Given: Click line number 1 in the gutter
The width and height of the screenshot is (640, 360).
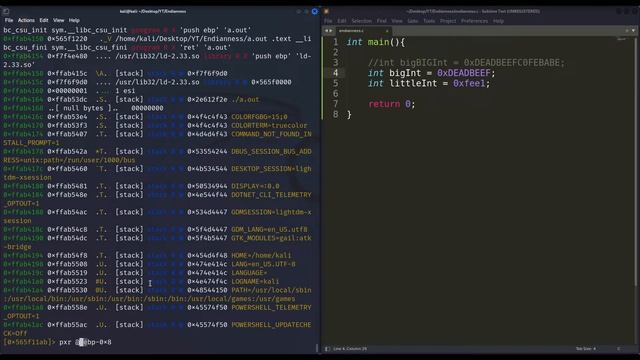Looking at the screenshot, I should point(335,42).
